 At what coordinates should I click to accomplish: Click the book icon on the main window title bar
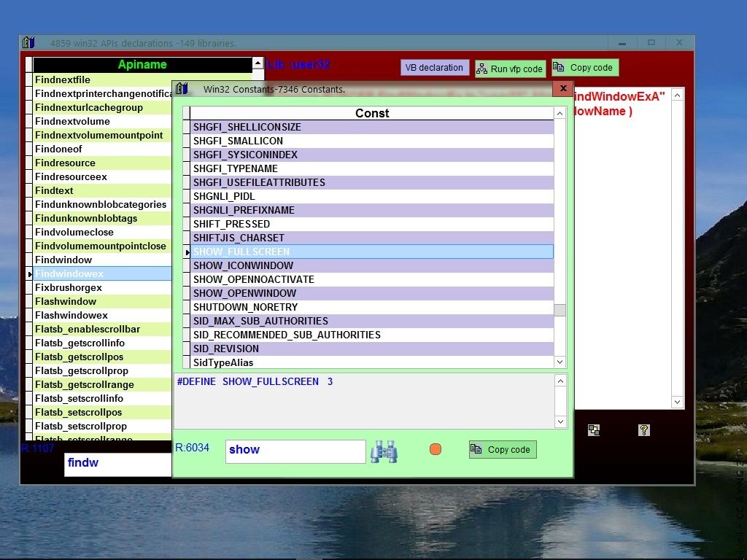pyautogui.click(x=28, y=42)
